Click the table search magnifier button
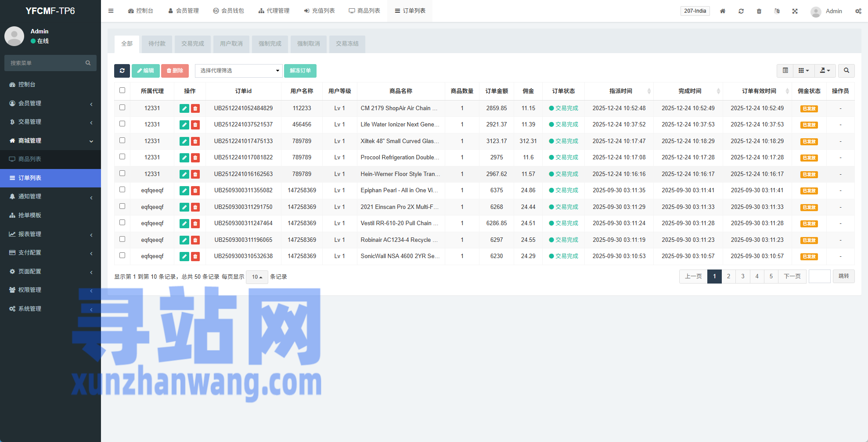This screenshot has width=868, height=442. pos(846,71)
